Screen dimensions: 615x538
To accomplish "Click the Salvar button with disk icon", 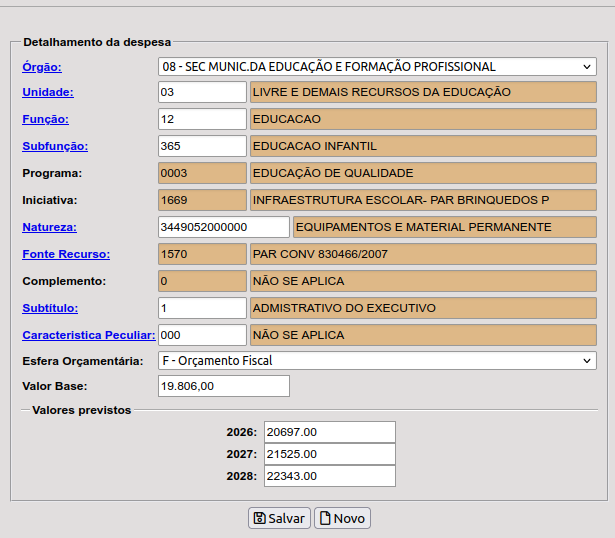I will [x=279, y=518].
